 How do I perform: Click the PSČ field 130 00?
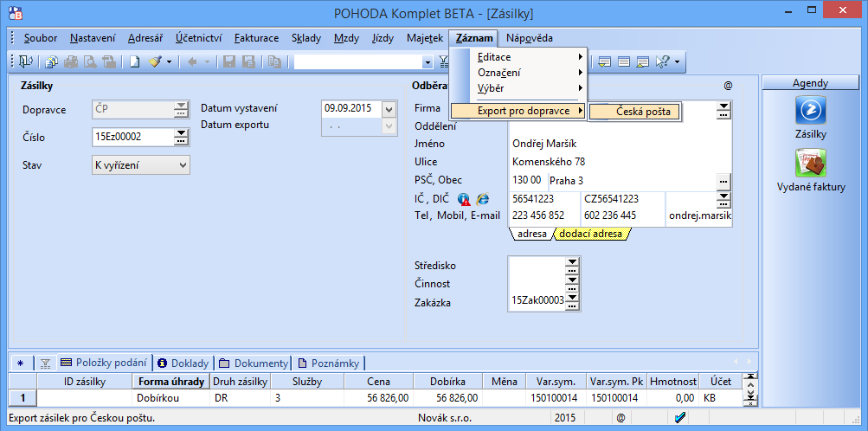tap(527, 180)
